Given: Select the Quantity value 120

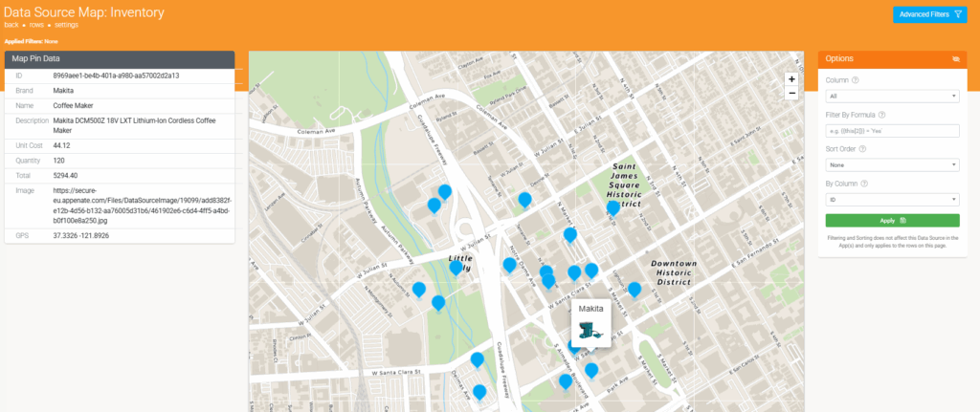Looking at the screenshot, I should pyautogui.click(x=58, y=161).
